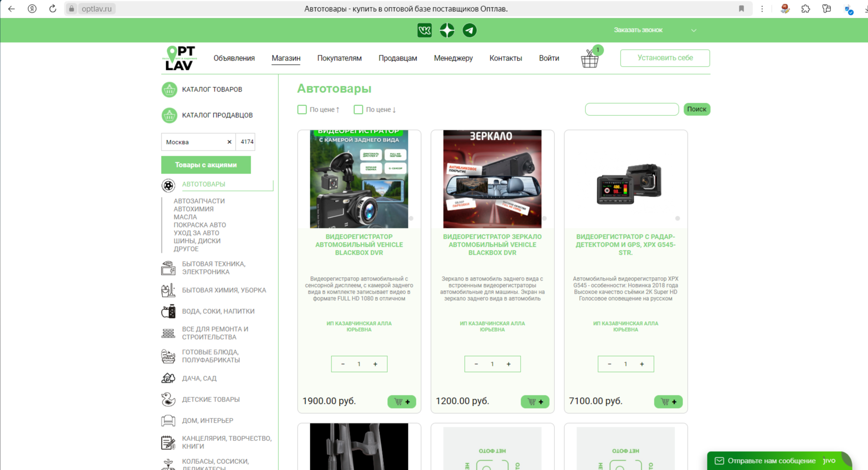Image resolution: width=868 pixels, height=470 pixels.
Task: Click the Войти login link
Action: 549,58
